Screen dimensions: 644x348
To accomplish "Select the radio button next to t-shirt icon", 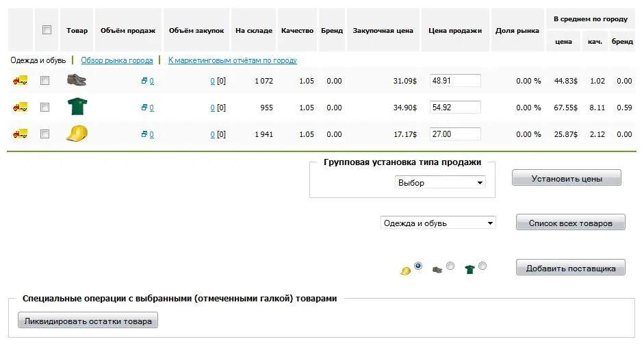I will tap(482, 266).
